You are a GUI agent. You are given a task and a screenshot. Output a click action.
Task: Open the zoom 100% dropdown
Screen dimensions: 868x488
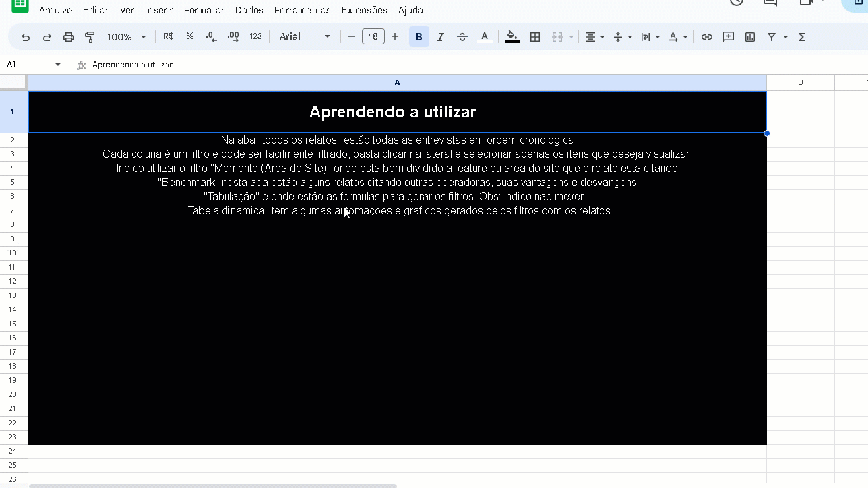tap(127, 37)
